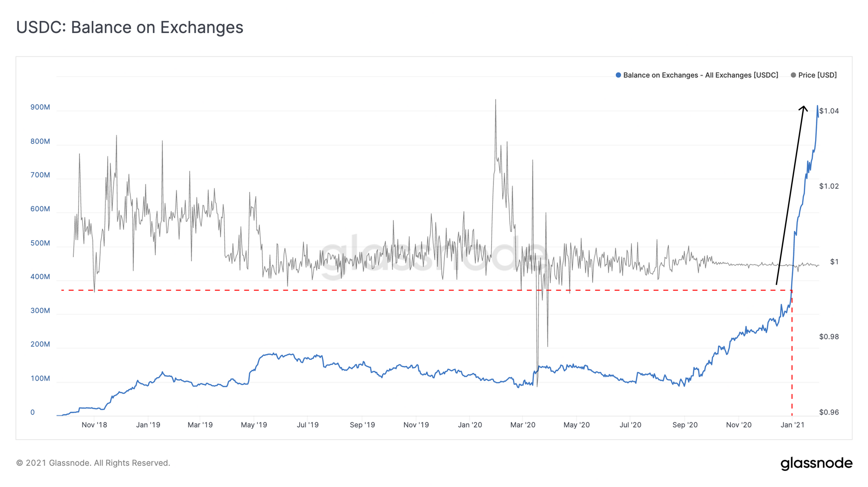
Task: Click the Jan '21 x-axis label
Action: pyautogui.click(x=792, y=425)
